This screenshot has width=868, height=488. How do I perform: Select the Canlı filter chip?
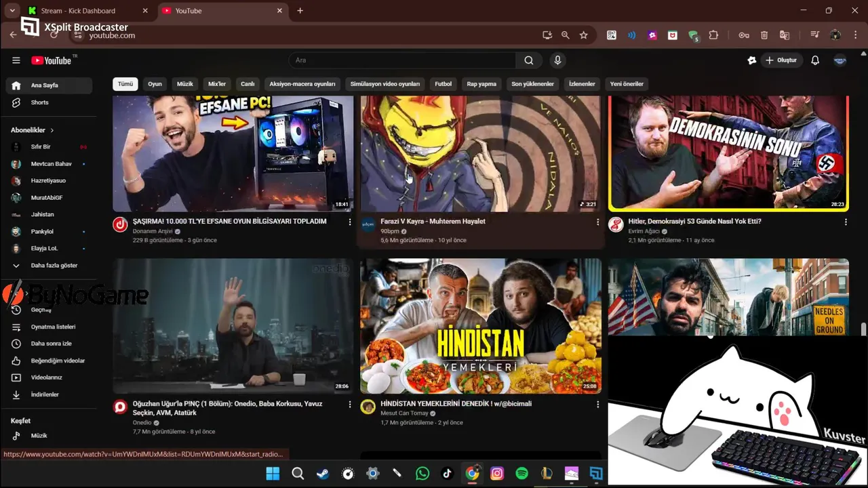[248, 84]
